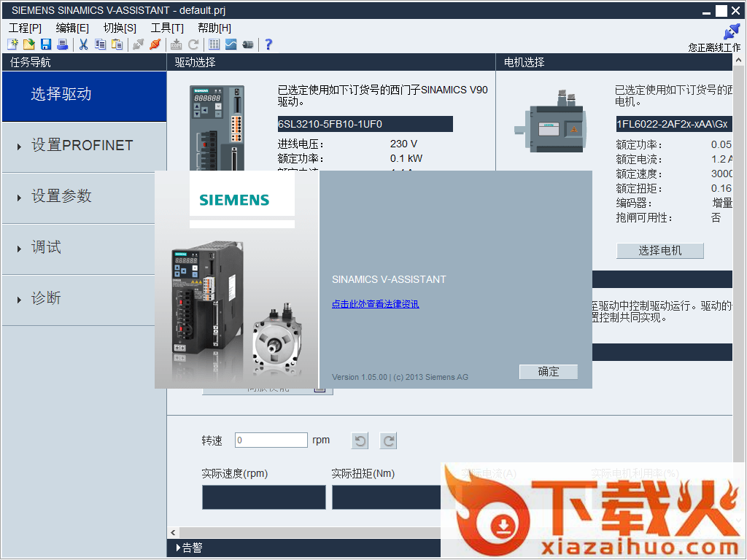The image size is (747, 560).
Task: Open the 切换[S] menu
Action: 120,28
